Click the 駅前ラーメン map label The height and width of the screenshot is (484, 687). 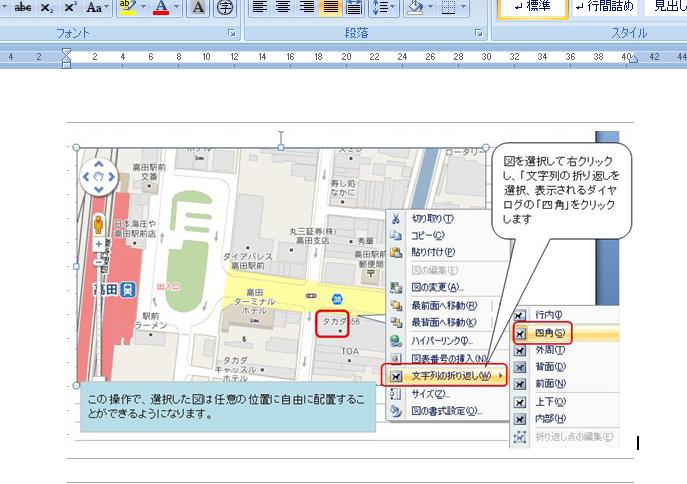point(151,321)
